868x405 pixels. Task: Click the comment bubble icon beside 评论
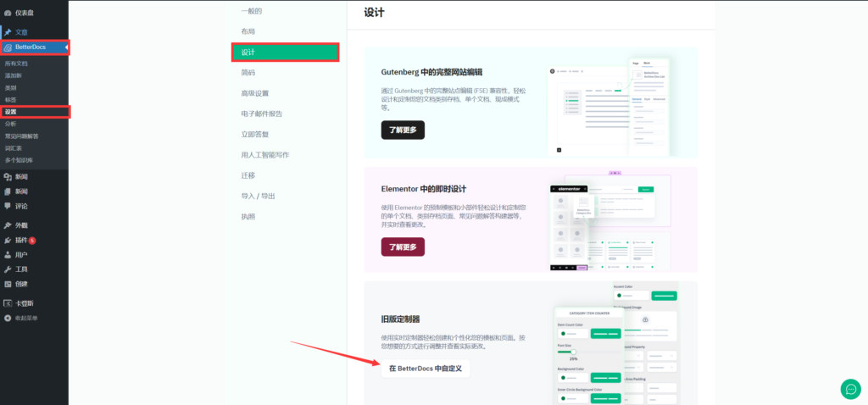click(8, 206)
